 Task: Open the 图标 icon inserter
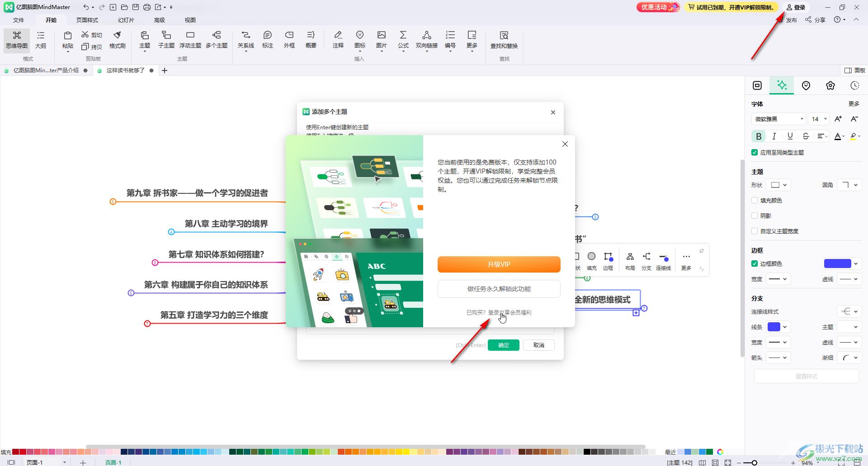(360, 40)
